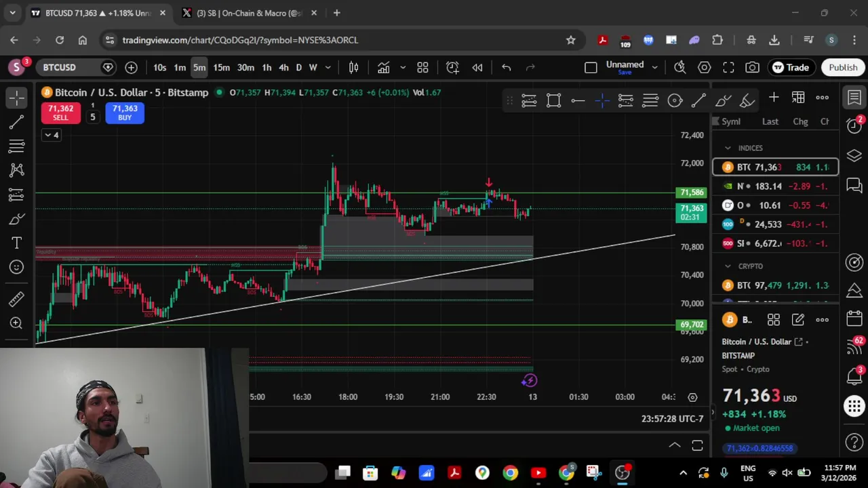This screenshot has width=868, height=488.
Task: Open the object tree layers panel
Action: [x=854, y=156]
